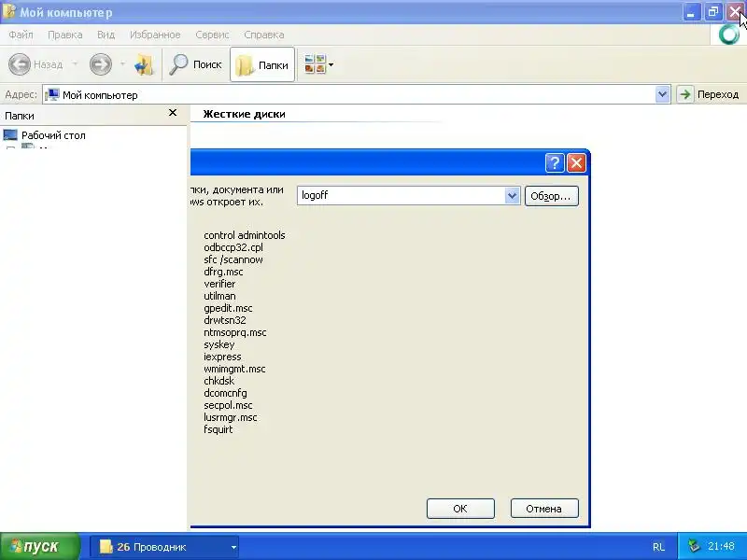The height and width of the screenshot is (560, 747).
Task: Select 'drwtsn32' in the list
Action: (224, 320)
